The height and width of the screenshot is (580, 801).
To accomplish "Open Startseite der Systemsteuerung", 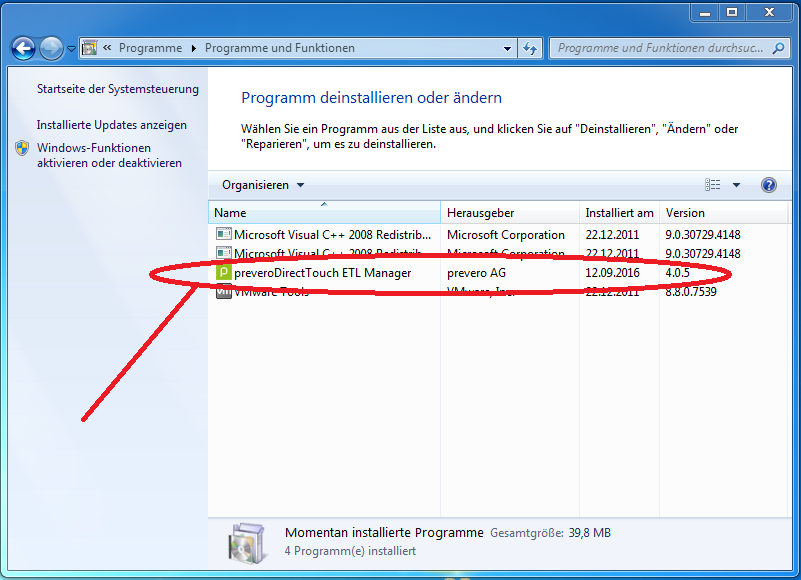I will click(117, 89).
